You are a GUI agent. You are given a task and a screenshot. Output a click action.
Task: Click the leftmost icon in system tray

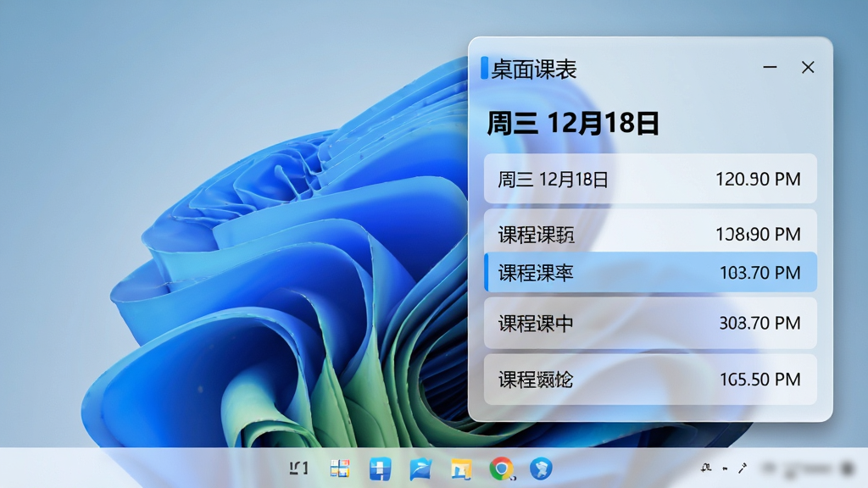[706, 468]
